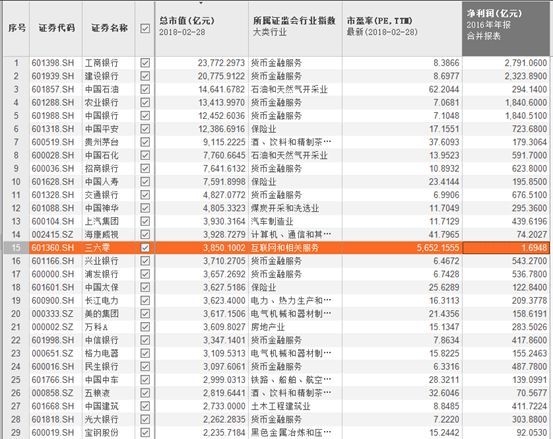Uncheck the checkbox for 贵州茅台
The height and width of the screenshot is (439, 553).
145,142
